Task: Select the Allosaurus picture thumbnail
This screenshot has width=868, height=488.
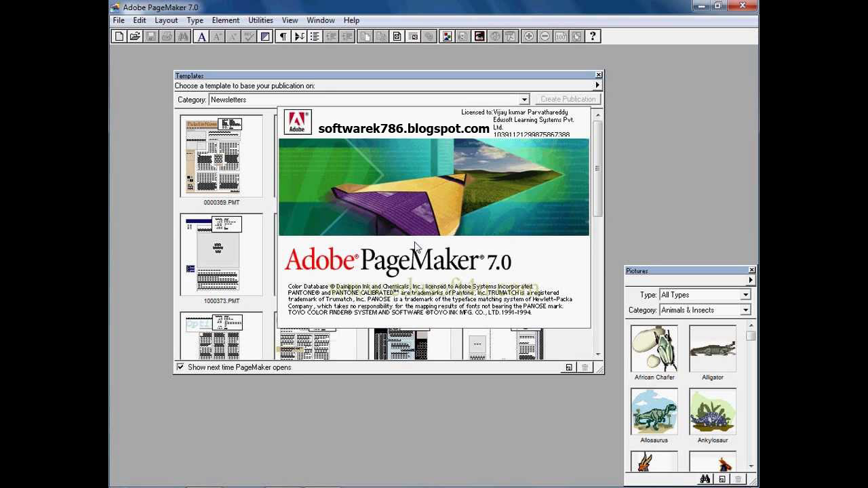Action: click(654, 411)
